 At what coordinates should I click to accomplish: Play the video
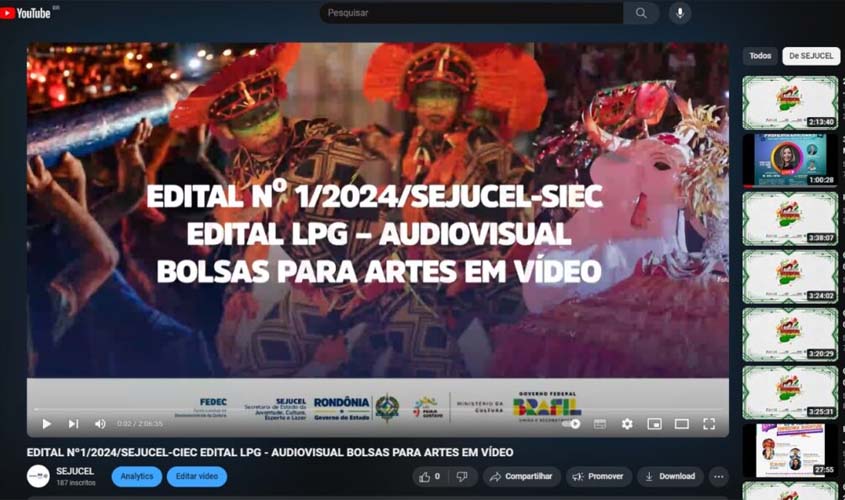[46, 424]
